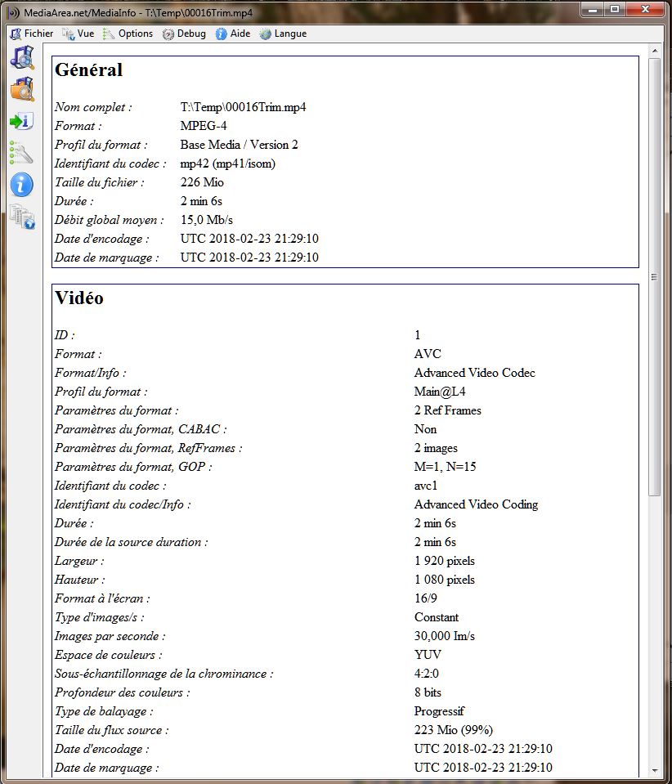Click the Nom complet label
This screenshot has width=672, height=784.
[93, 107]
